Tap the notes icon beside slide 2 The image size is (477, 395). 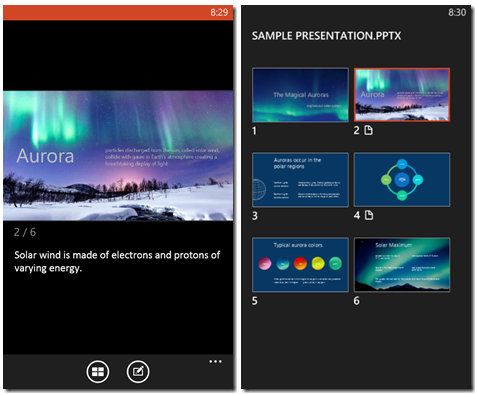tap(368, 130)
